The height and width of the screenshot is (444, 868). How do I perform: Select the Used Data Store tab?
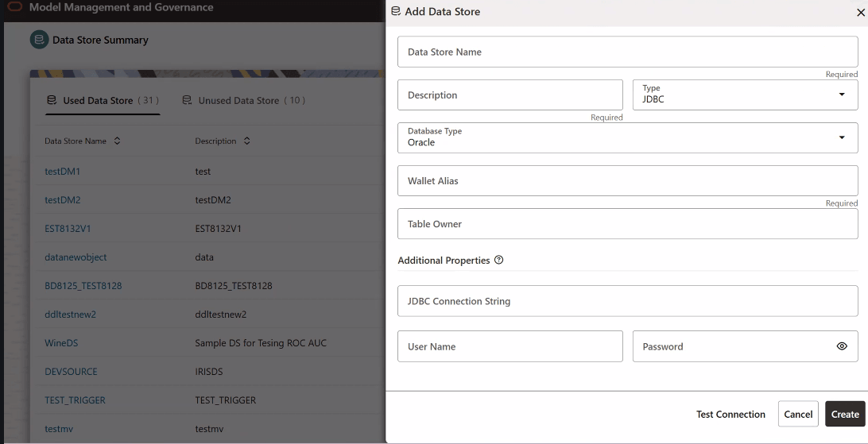pyautogui.click(x=103, y=100)
